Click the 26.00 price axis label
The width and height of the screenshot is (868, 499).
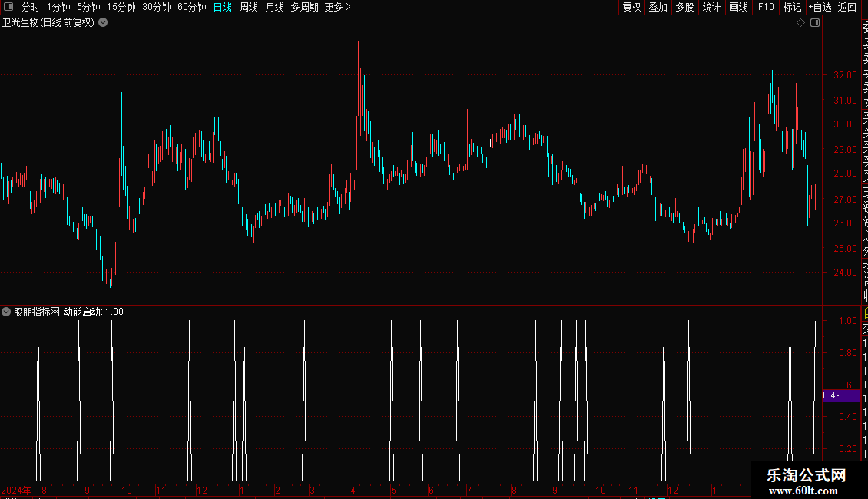pyautogui.click(x=845, y=223)
